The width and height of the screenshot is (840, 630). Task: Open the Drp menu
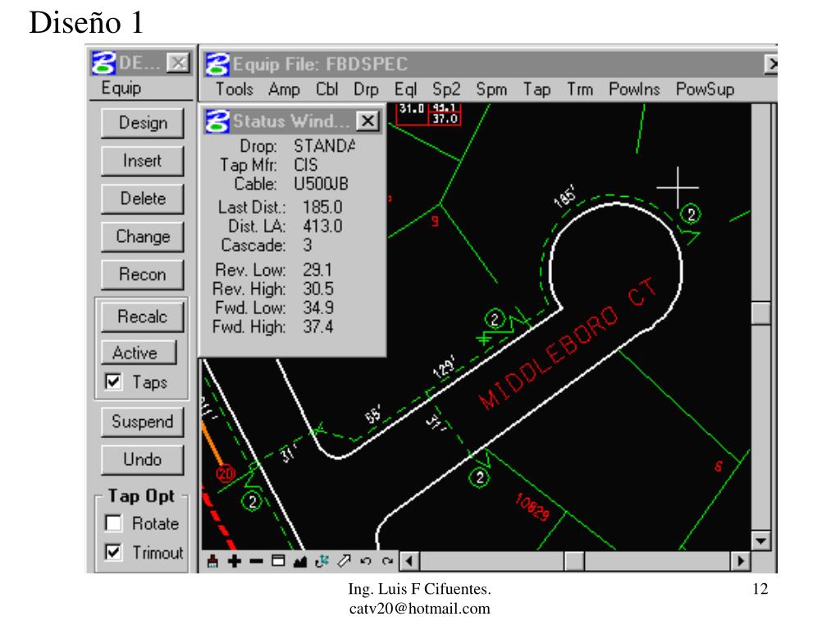click(x=366, y=89)
